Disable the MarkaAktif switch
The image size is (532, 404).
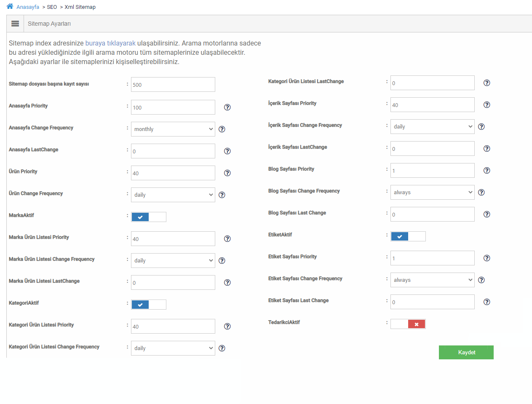[x=148, y=217]
